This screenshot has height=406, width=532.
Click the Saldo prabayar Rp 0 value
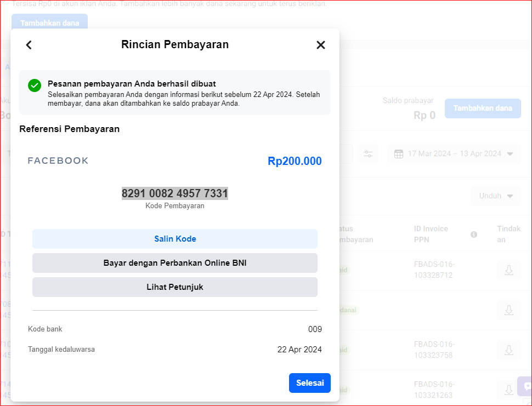pyautogui.click(x=425, y=116)
